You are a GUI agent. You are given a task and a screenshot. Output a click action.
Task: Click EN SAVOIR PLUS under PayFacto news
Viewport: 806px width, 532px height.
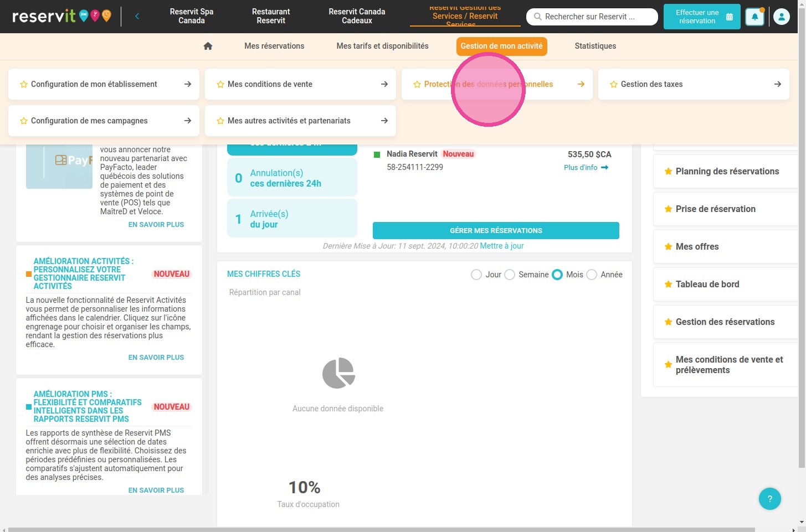[156, 225]
